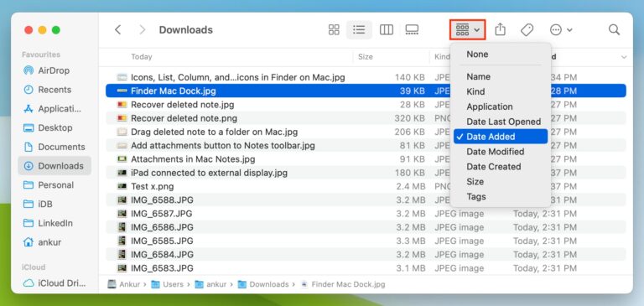The image size is (644, 306).
Task: Click Finder Mac Dock.jpg in path bar
Action: (x=342, y=284)
